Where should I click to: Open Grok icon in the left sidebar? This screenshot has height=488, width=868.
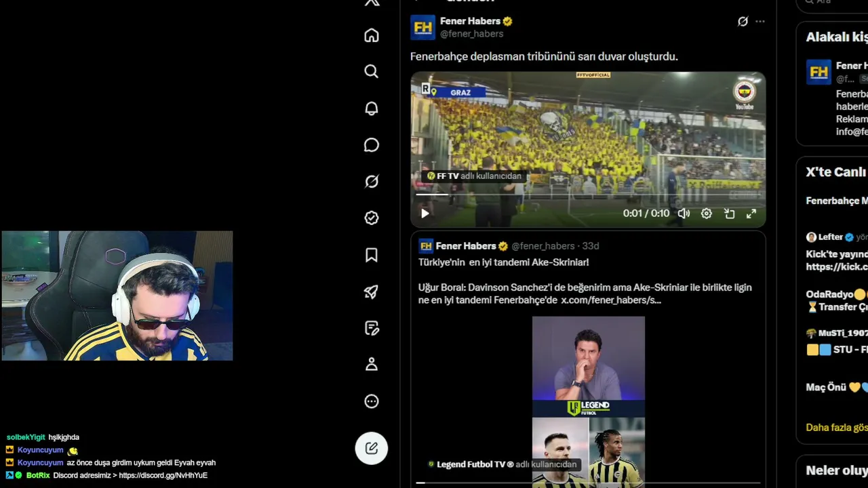click(x=372, y=182)
